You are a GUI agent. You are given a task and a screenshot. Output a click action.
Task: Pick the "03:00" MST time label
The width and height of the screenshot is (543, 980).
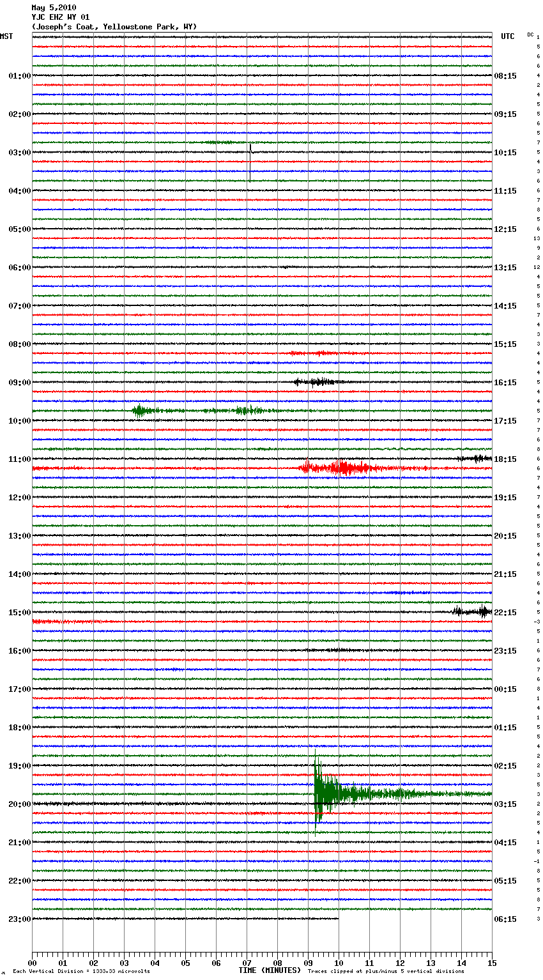(20, 153)
